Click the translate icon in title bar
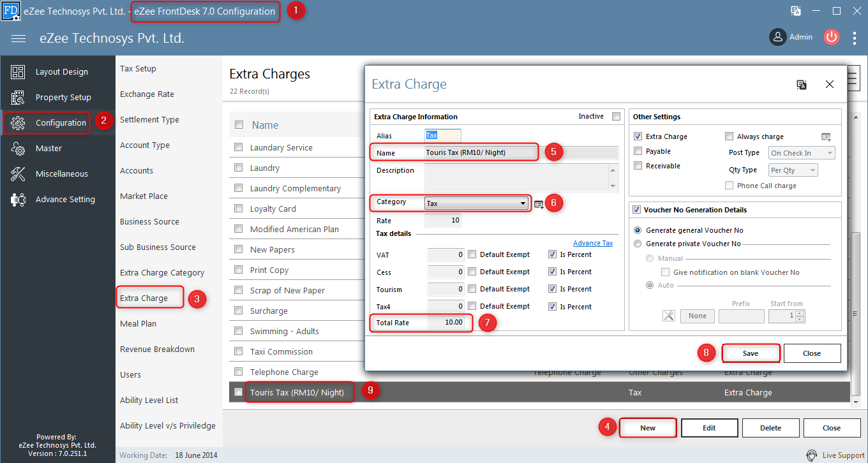 [x=796, y=11]
